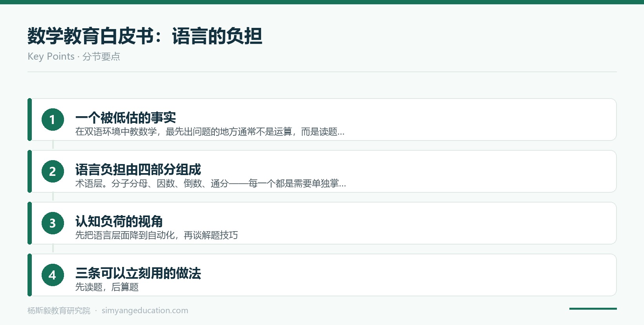This screenshot has width=644, height=325.
Task: Click the description starting with 在双语环境中教数学
Action: pos(210,131)
